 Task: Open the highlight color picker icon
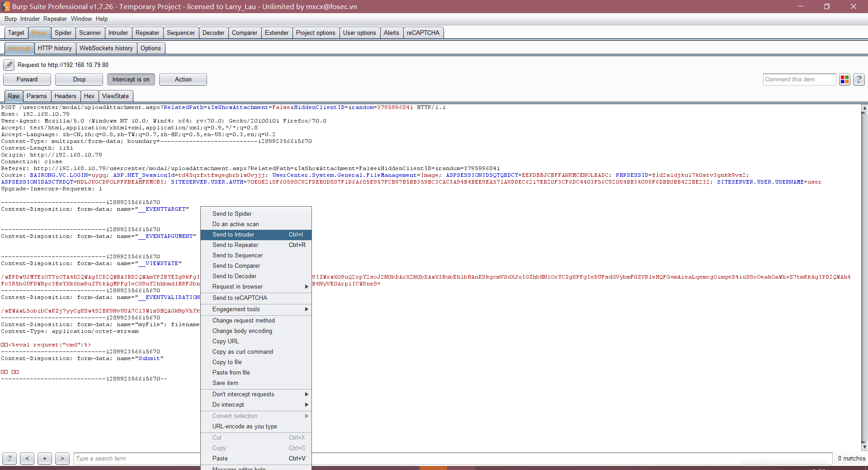[844, 80]
